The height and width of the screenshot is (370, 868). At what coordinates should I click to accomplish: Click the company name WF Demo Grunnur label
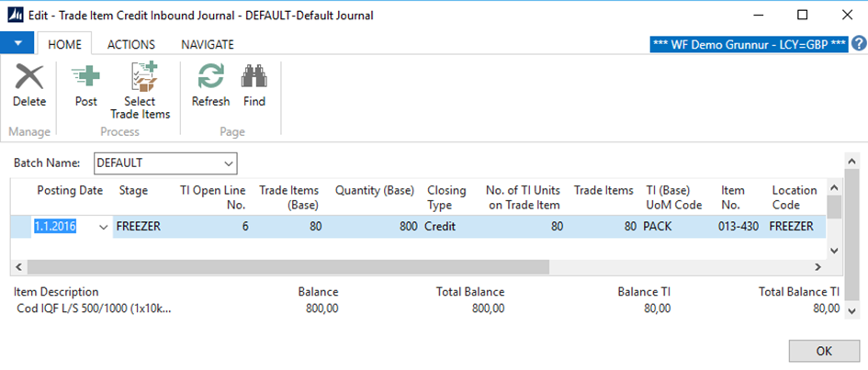pos(748,44)
